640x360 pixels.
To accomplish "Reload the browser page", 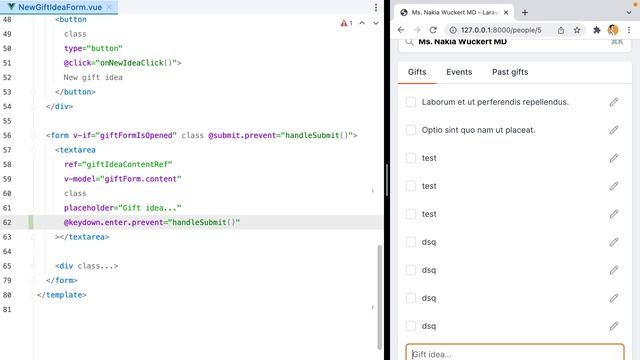I will [433, 30].
